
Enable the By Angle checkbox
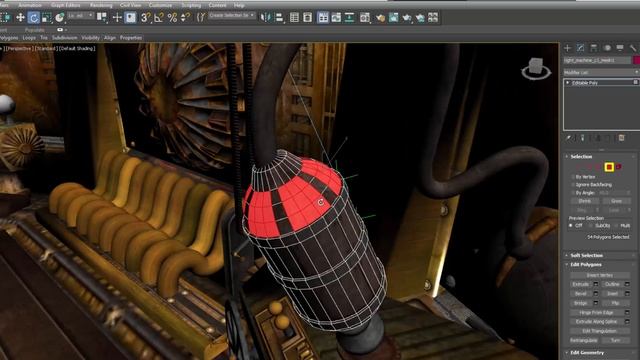point(573,193)
